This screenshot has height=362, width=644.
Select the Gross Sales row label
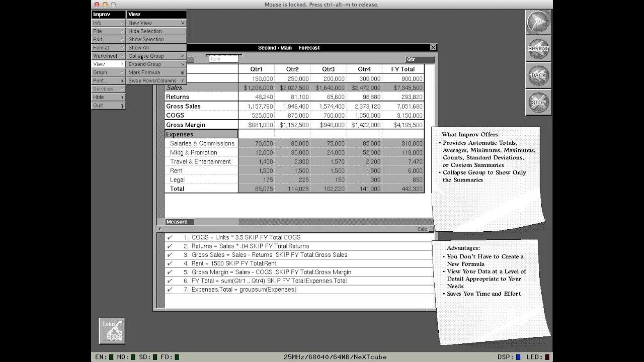point(201,106)
